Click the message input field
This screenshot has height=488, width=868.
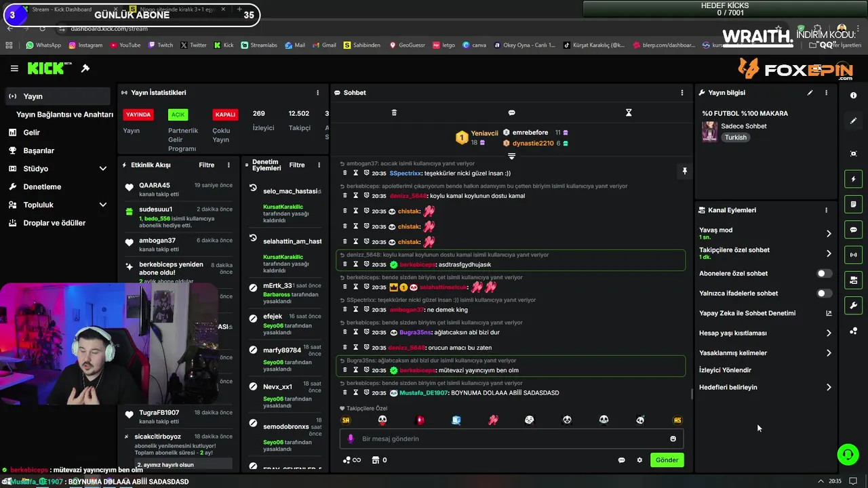[x=511, y=439]
